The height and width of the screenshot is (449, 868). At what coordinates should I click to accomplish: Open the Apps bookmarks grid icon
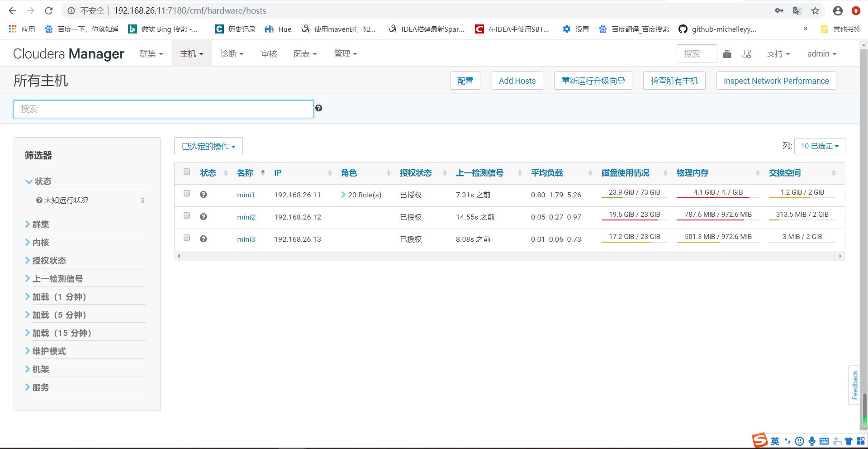tap(13, 29)
